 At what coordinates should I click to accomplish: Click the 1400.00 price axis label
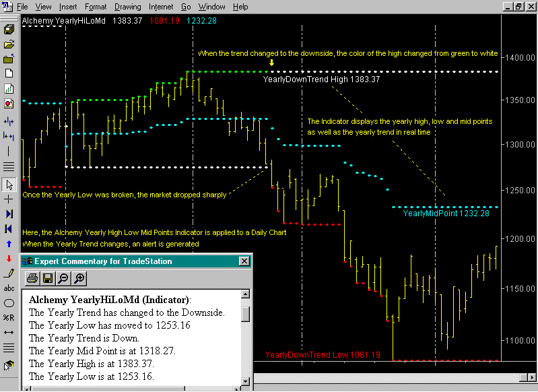520,58
